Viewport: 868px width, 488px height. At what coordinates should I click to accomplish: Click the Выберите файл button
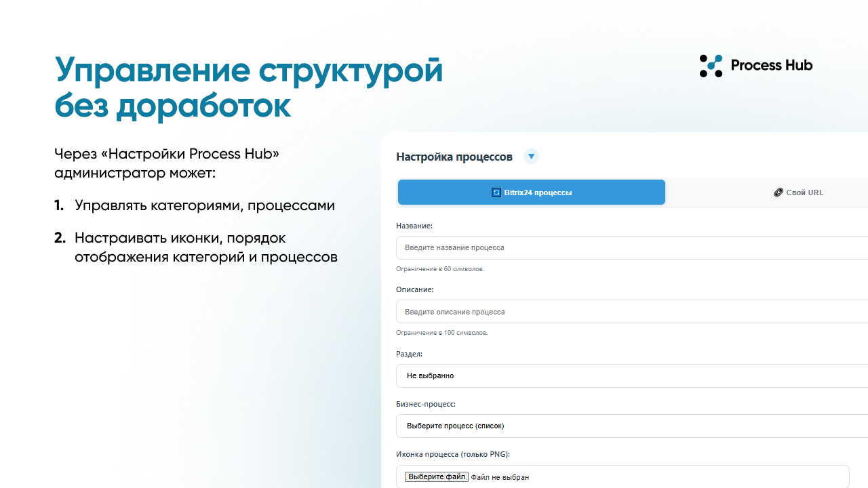point(437,476)
